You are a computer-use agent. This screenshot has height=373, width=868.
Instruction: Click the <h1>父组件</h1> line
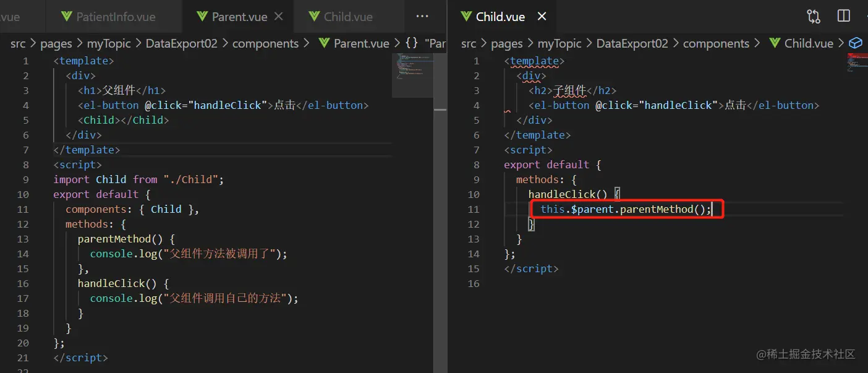pos(122,90)
